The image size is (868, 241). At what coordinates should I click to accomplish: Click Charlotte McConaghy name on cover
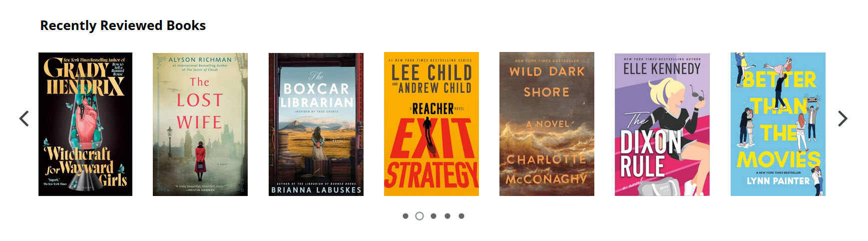point(547,169)
